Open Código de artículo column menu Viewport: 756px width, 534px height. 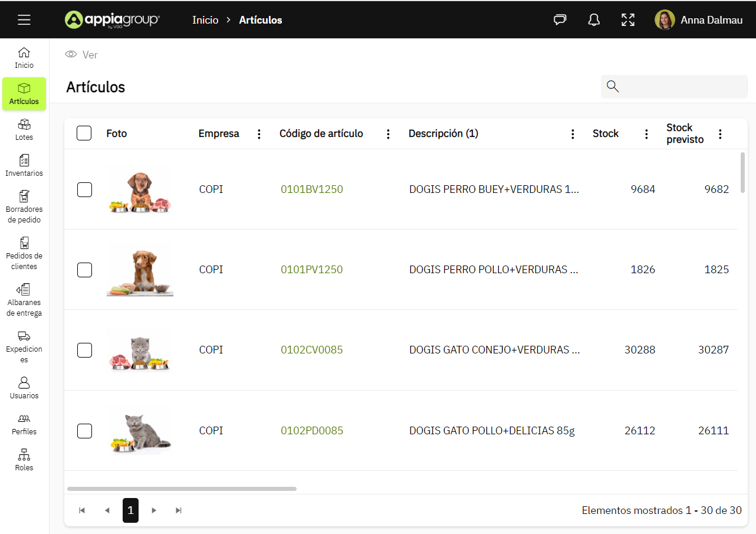click(388, 135)
